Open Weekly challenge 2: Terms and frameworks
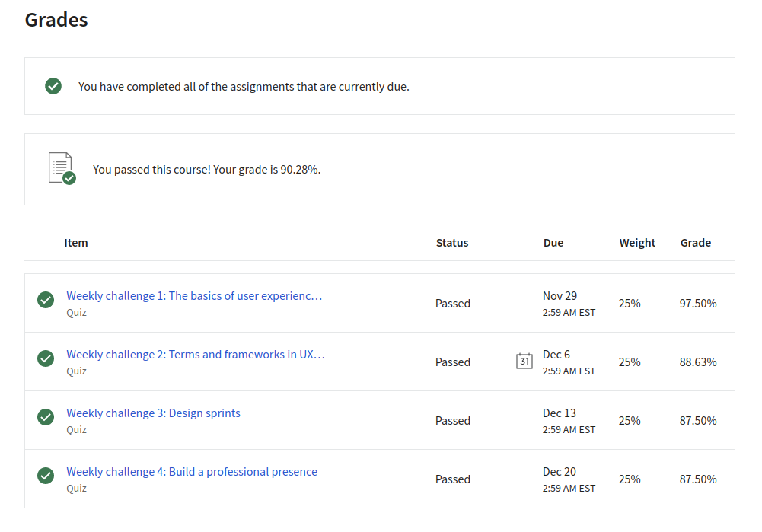 tap(196, 355)
